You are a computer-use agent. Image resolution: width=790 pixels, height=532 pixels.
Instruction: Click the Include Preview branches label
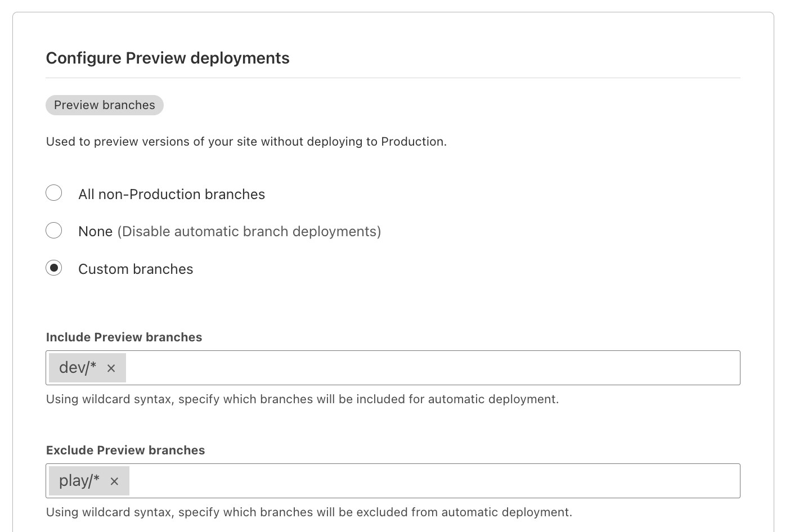(x=124, y=337)
